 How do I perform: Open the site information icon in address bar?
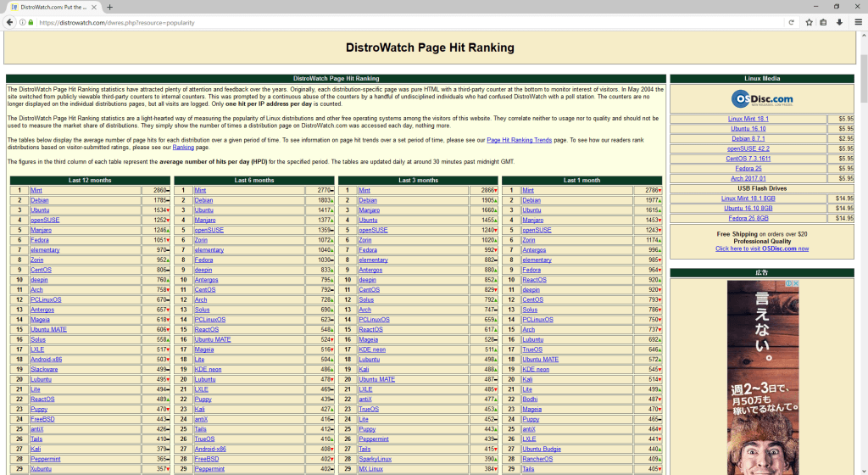coord(23,23)
